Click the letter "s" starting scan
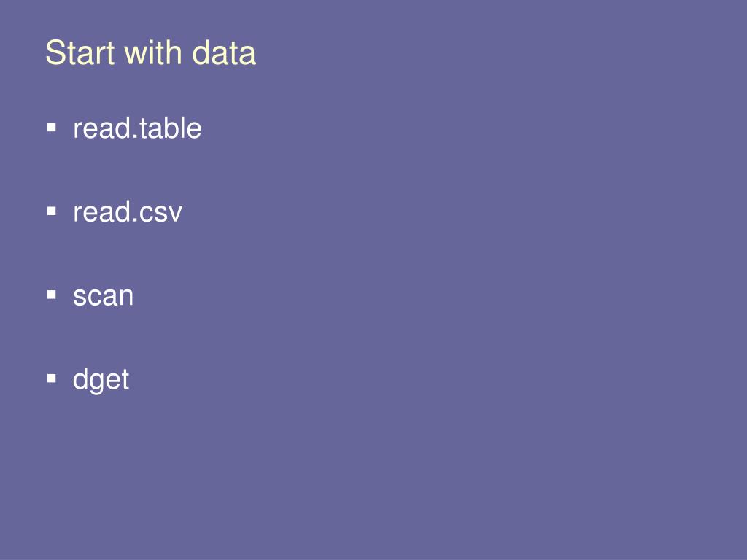747x560 pixels. tap(79, 296)
